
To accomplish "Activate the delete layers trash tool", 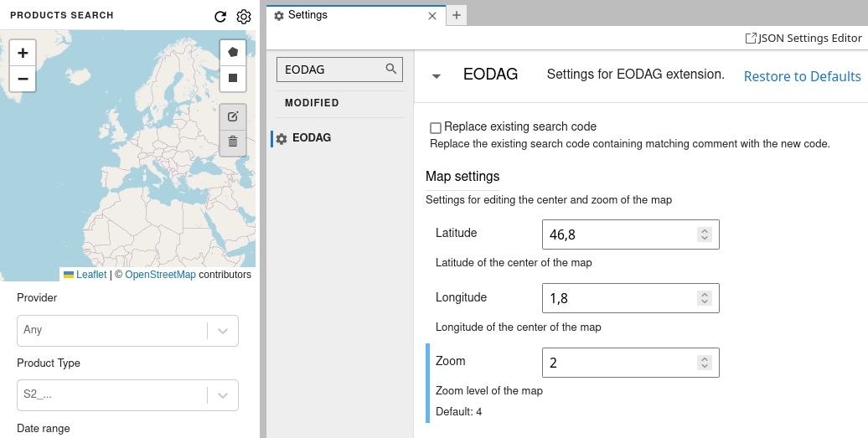I will [233, 142].
